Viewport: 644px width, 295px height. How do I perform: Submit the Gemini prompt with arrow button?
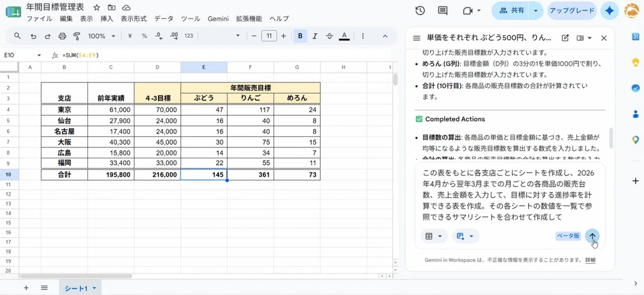pos(592,236)
